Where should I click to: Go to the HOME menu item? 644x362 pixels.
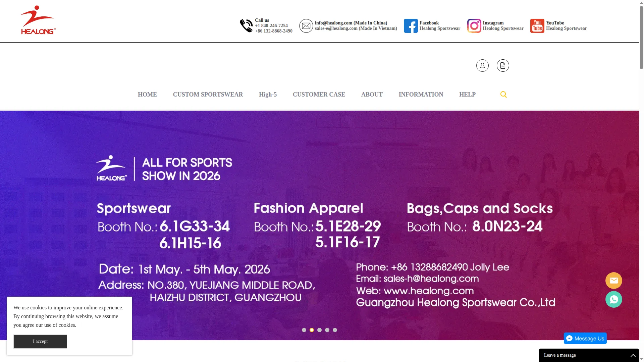pos(147,95)
